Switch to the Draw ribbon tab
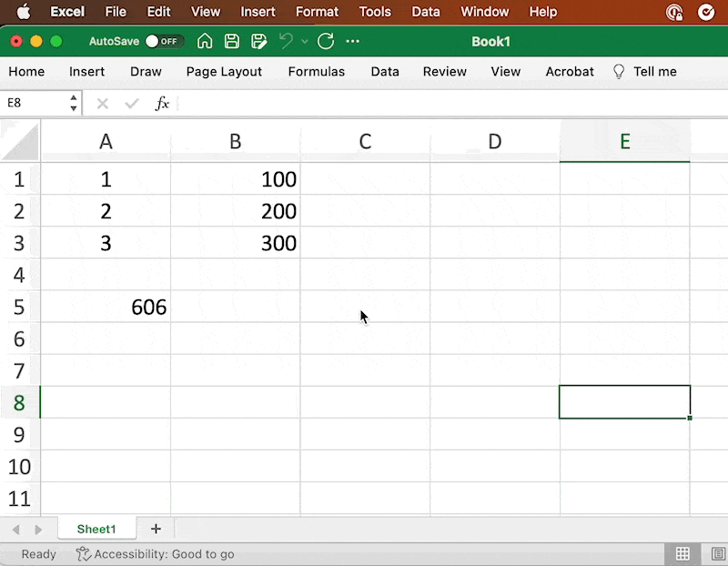Screen dimensions: 728x566 pyautogui.click(x=146, y=72)
